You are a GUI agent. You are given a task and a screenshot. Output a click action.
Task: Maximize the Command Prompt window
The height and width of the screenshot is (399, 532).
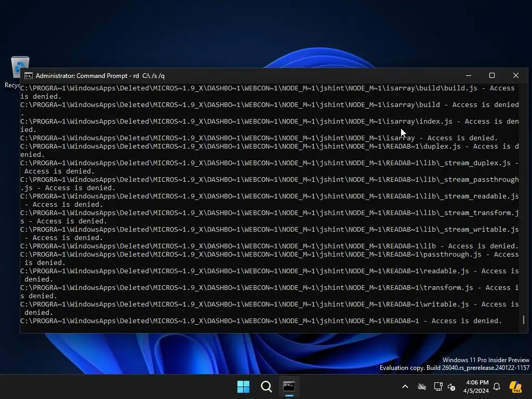tap(492, 75)
